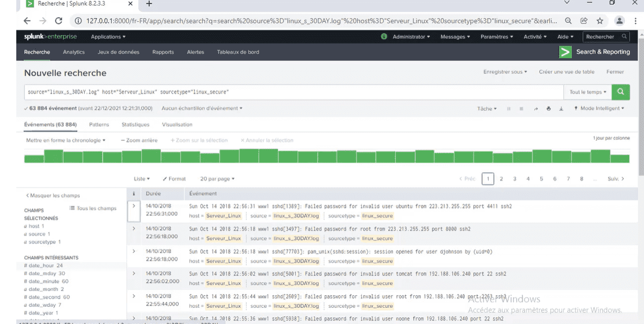Change the 20 par page setting
644x324 pixels.
[x=217, y=179]
